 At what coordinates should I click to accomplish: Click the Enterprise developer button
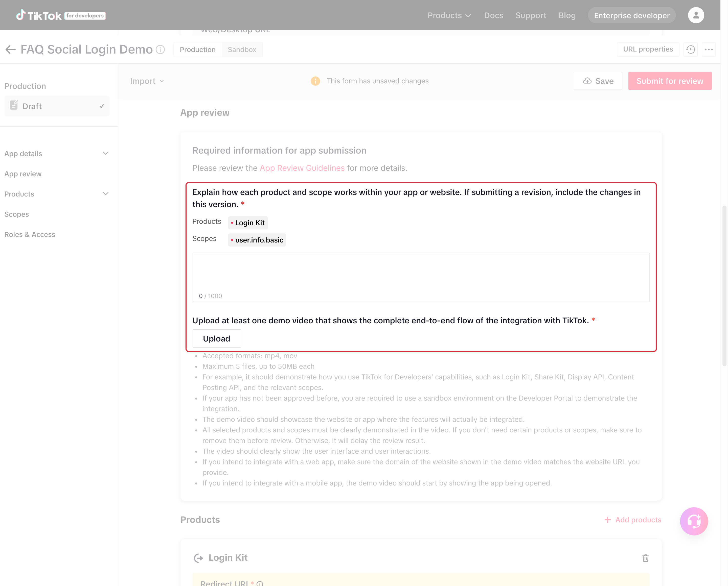(631, 15)
